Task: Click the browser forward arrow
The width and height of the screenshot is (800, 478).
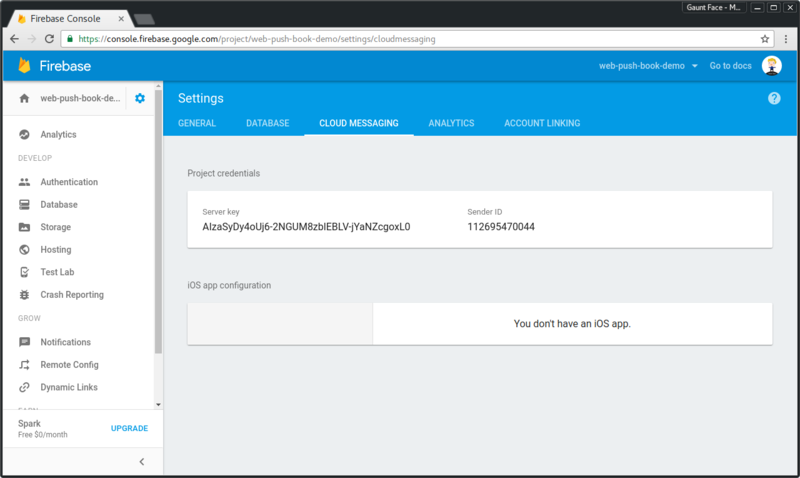Action: [x=32, y=39]
